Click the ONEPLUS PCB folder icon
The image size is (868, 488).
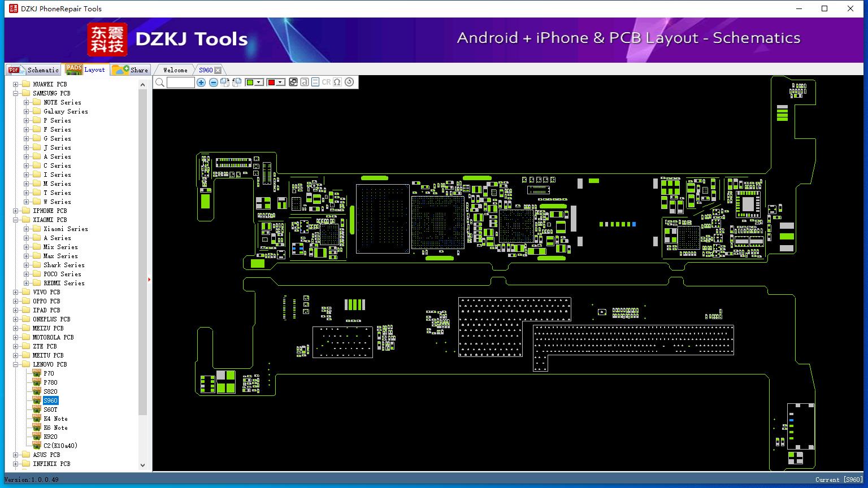click(26, 319)
